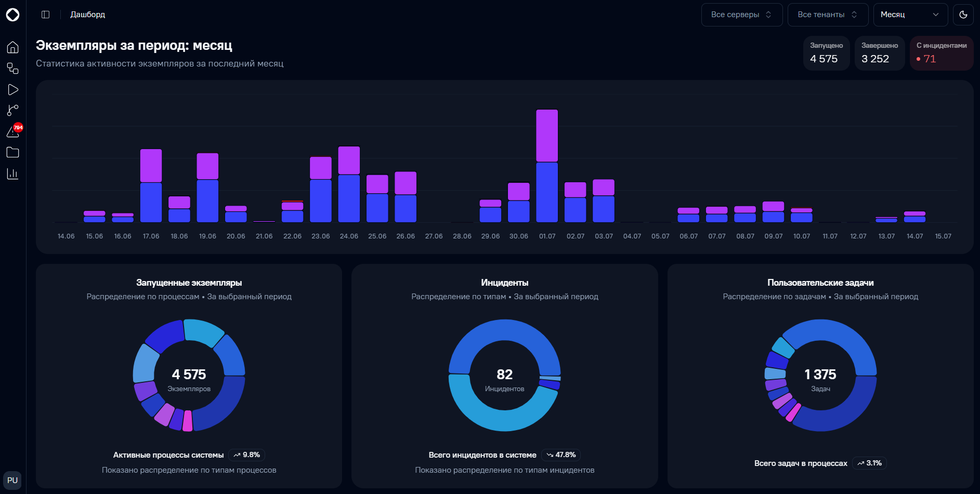Click the Завершено 3 252 stat card
Image resolution: width=980 pixels, height=494 pixels.
tap(880, 53)
